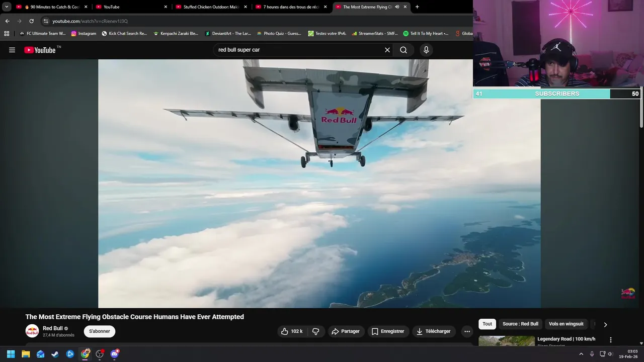Open the Red Bull channel name link
The image size is (644, 362).
point(53,328)
